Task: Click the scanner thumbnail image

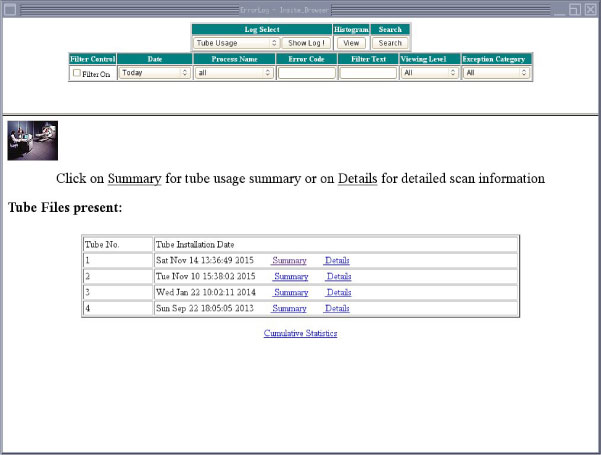Action: tap(32, 140)
